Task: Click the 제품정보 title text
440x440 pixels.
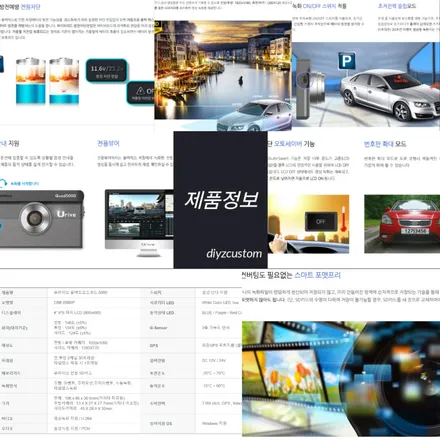Action: (222, 200)
